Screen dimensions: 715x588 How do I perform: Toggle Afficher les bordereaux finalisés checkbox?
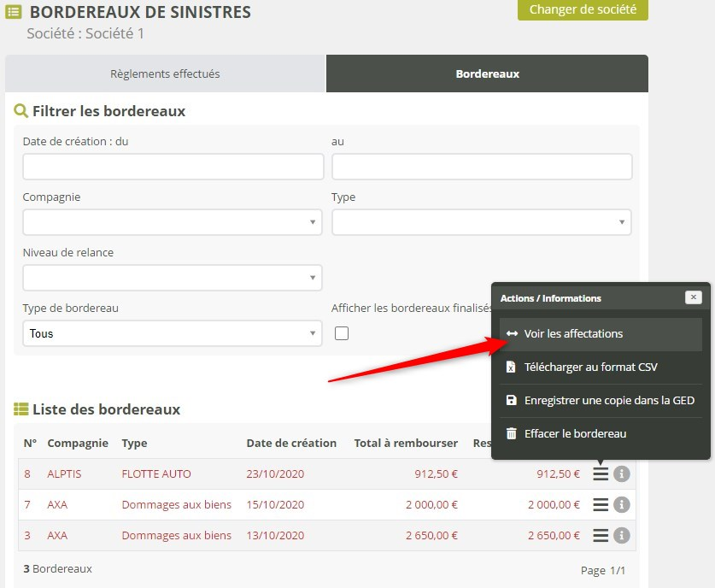[x=342, y=333]
